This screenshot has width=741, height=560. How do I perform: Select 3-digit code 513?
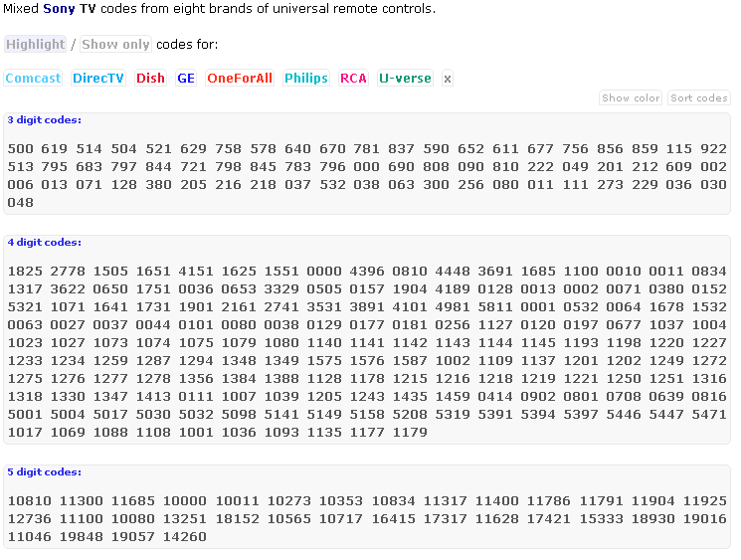(20, 167)
